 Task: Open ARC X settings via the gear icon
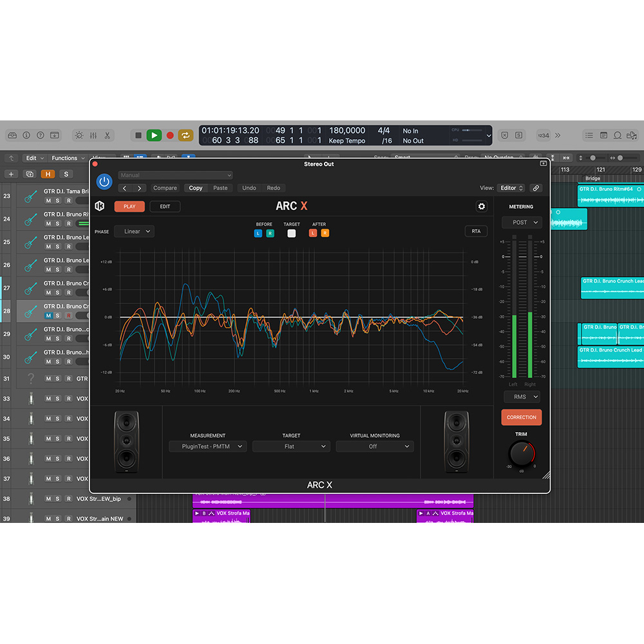pos(482,206)
